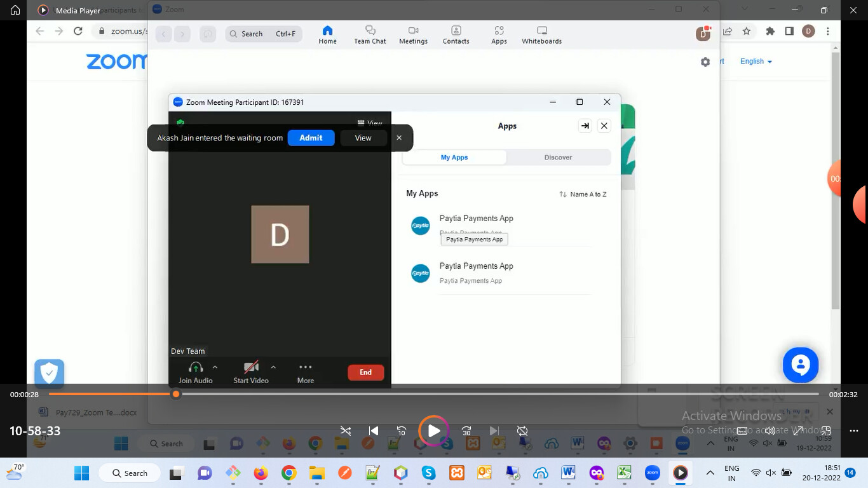Viewport: 868px width, 488px height.
Task: Open Word from the Windows taskbar
Action: click(x=569, y=473)
